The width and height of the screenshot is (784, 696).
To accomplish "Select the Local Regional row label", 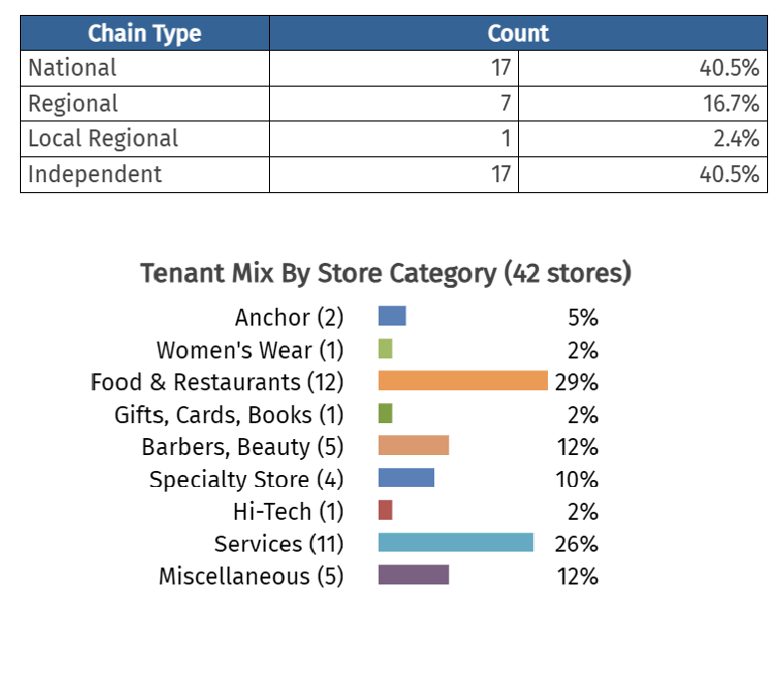I will point(104,138).
